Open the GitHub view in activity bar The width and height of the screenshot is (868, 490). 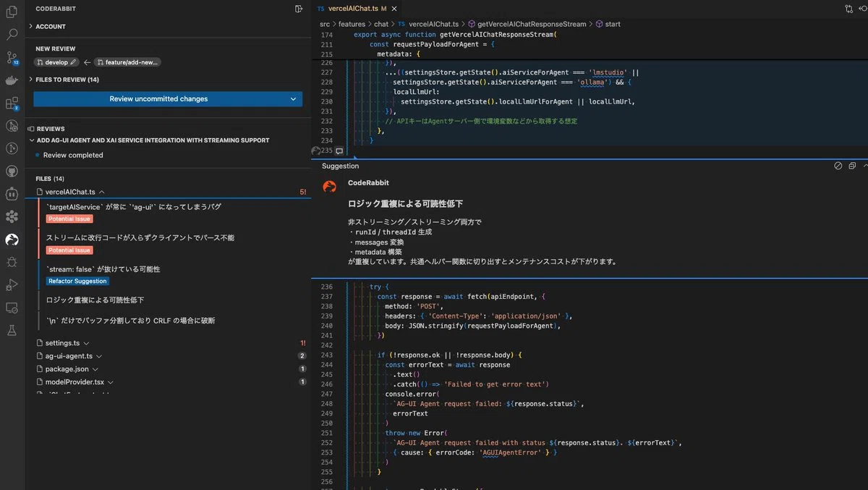click(x=12, y=171)
